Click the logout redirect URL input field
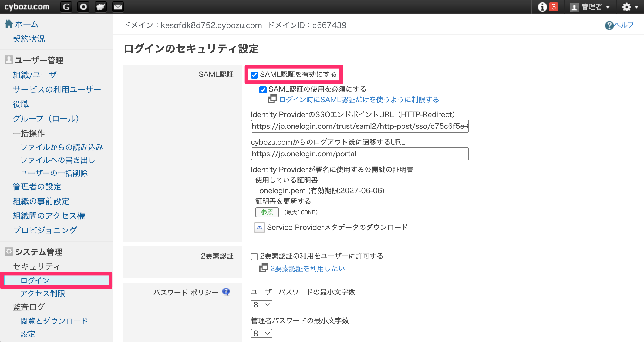This screenshot has width=644, height=342. coord(360,154)
